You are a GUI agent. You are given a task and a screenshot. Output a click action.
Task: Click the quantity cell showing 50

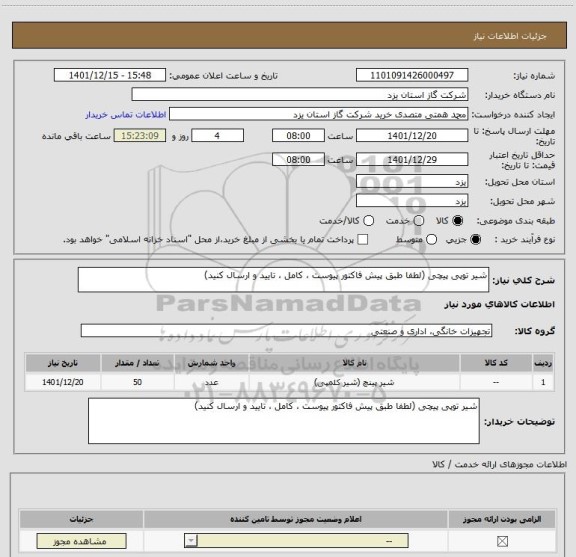tap(137, 382)
